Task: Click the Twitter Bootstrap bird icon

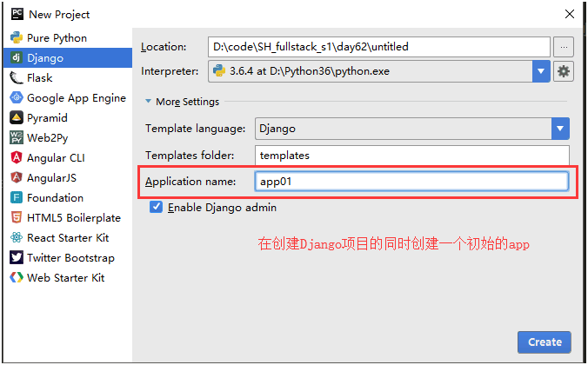Action: (17, 258)
